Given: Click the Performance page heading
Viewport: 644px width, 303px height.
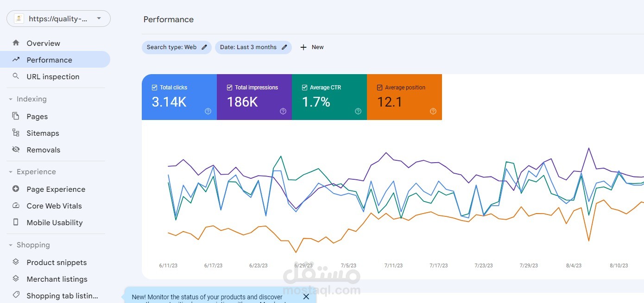Looking at the screenshot, I should coord(169,19).
